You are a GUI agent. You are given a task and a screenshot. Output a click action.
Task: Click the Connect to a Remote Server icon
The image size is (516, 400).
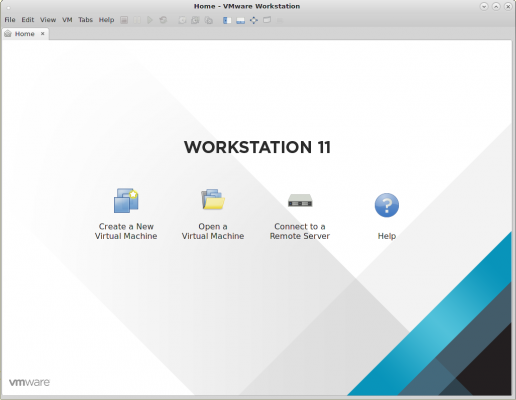pos(300,200)
